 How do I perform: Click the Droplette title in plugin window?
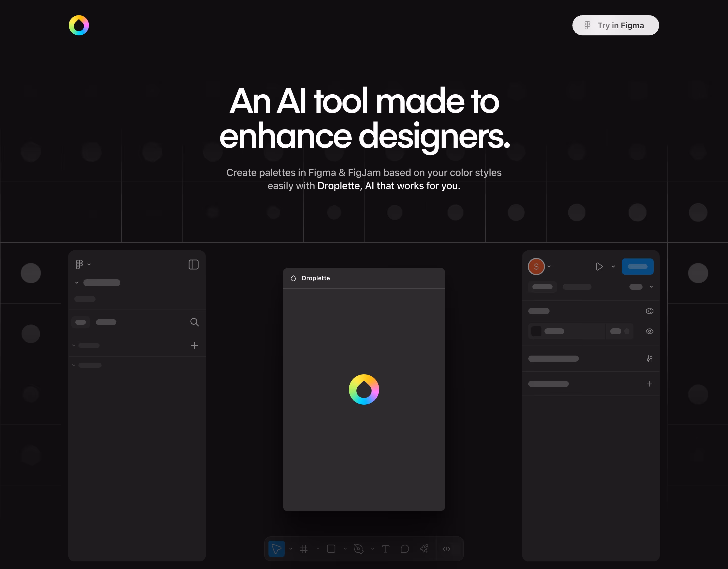(316, 278)
